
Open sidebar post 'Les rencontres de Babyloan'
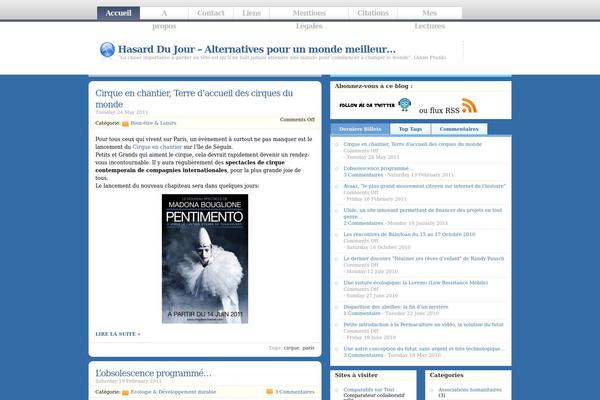(409, 234)
